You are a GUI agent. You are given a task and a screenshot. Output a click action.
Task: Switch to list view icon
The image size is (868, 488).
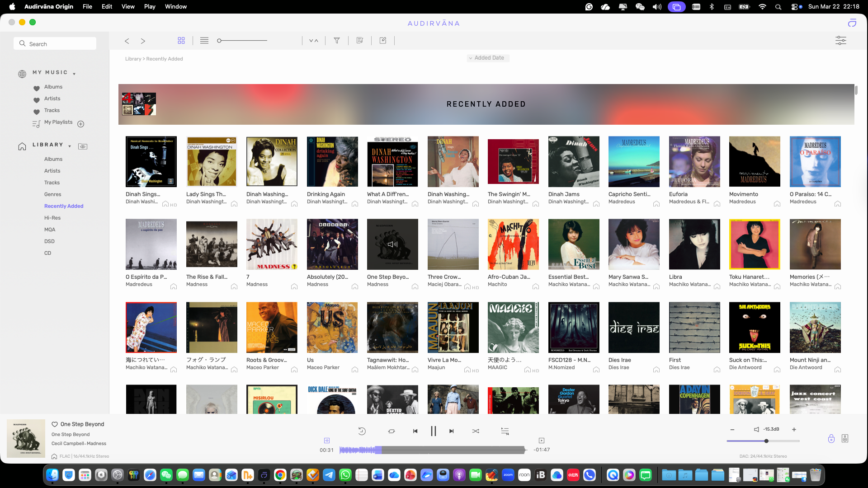point(204,41)
